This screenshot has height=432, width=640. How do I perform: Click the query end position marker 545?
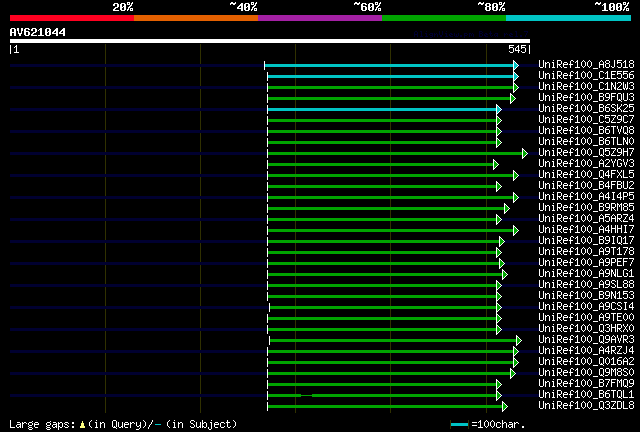[518, 49]
